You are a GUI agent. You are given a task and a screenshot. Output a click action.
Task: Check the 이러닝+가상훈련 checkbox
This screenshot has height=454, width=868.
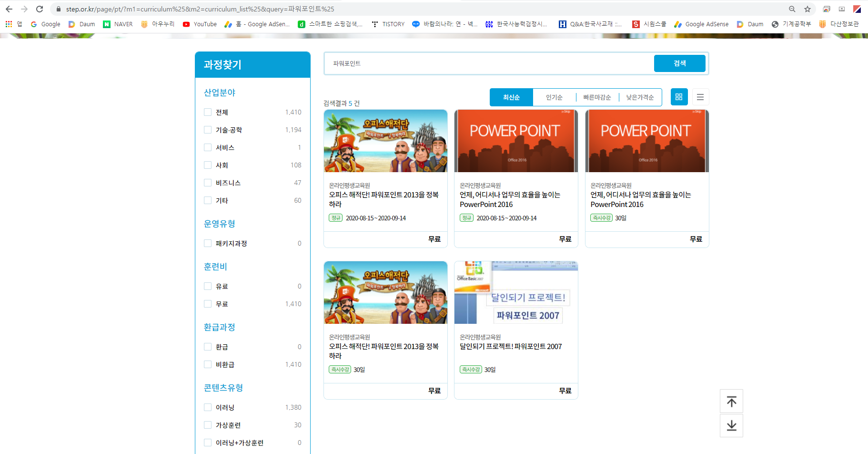click(208, 443)
